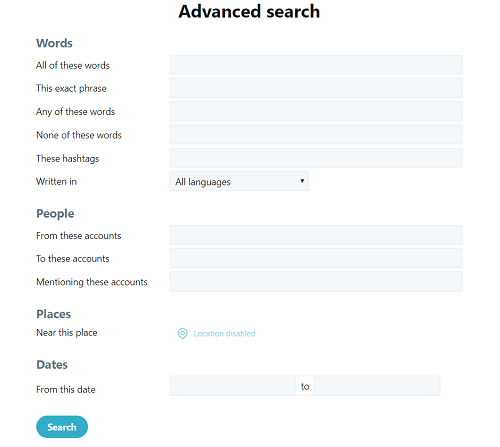Focus the All of these words field
Viewport: 500px width, 447px height.
pos(316,65)
